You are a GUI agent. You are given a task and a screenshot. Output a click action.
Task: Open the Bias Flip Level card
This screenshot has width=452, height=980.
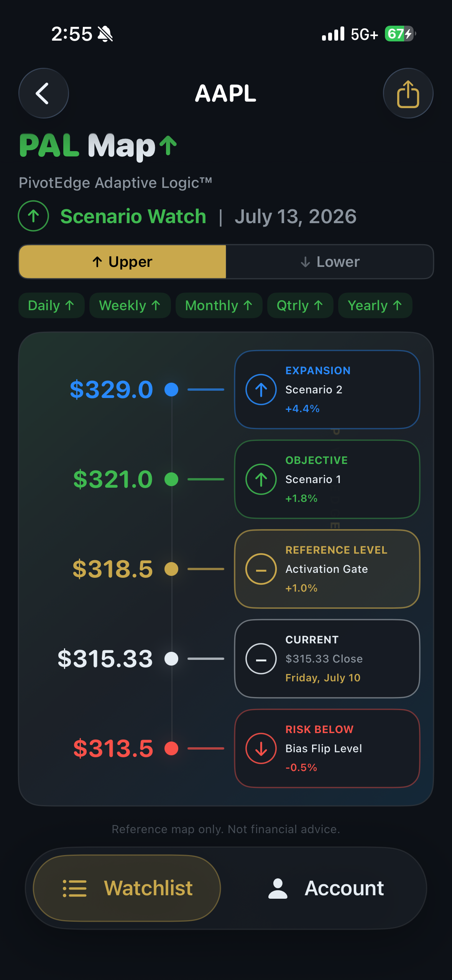(327, 748)
